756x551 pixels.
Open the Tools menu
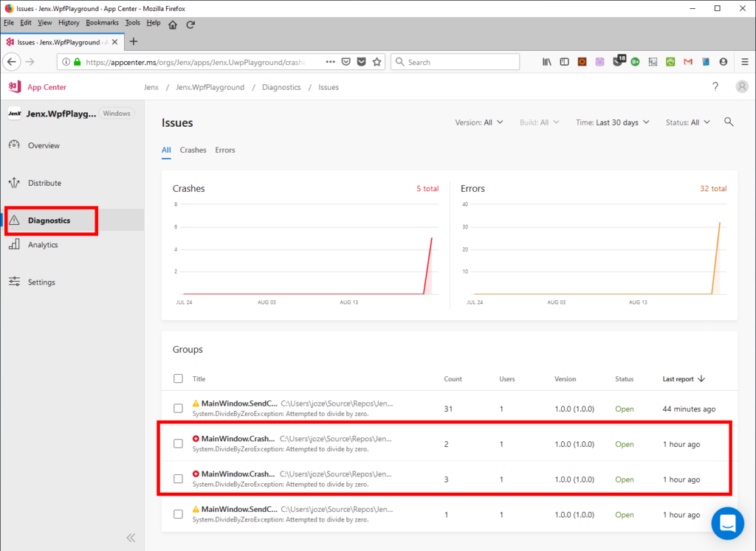point(133,23)
